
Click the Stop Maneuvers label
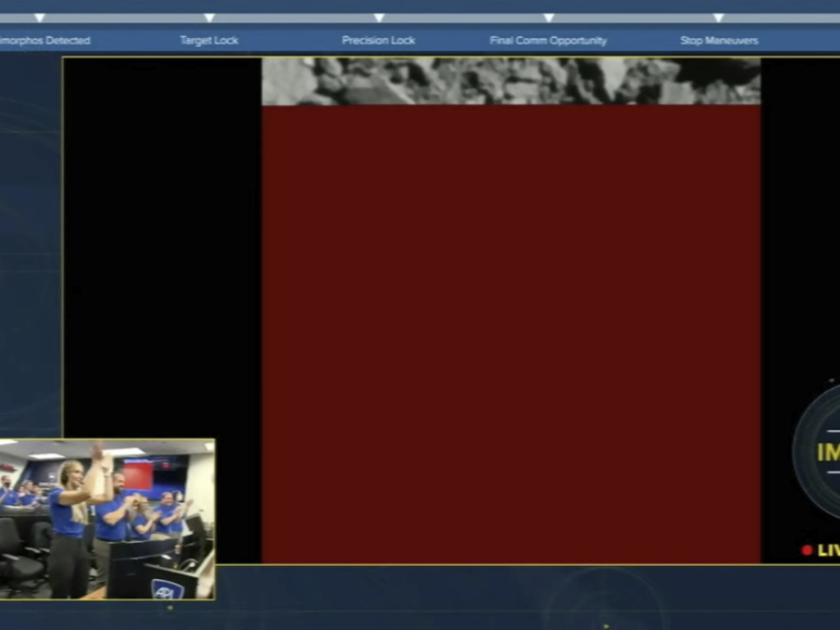point(719,40)
